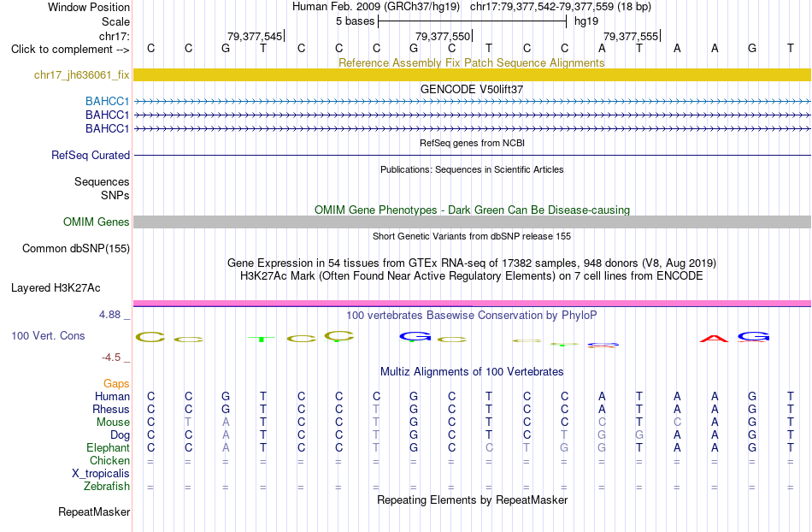
Task: Open "Publications: Sequences in Scientific Articles" title
Action: (472, 169)
